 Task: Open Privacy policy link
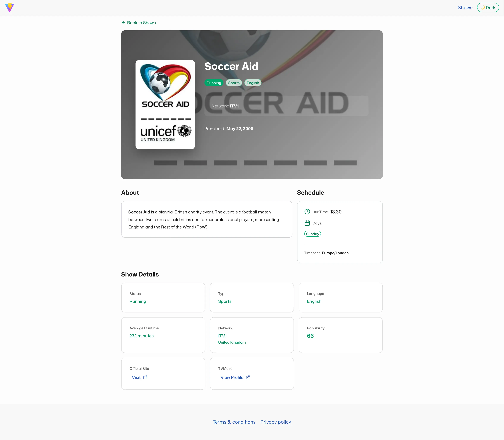point(276,422)
